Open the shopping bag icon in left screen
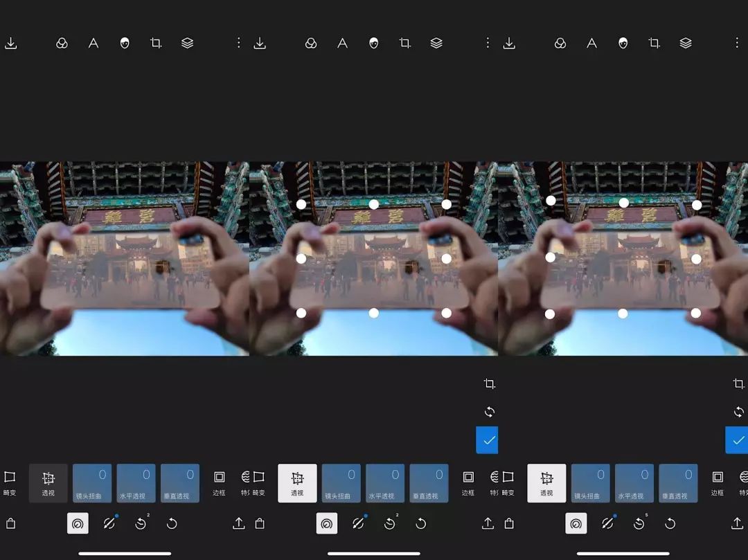 11,523
